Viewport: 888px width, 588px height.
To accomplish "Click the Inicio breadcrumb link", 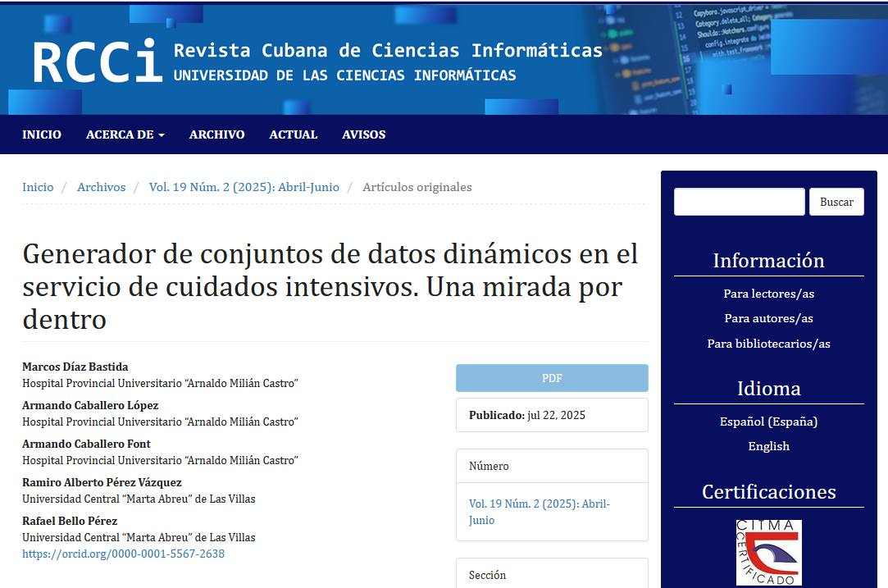I will coord(38,187).
